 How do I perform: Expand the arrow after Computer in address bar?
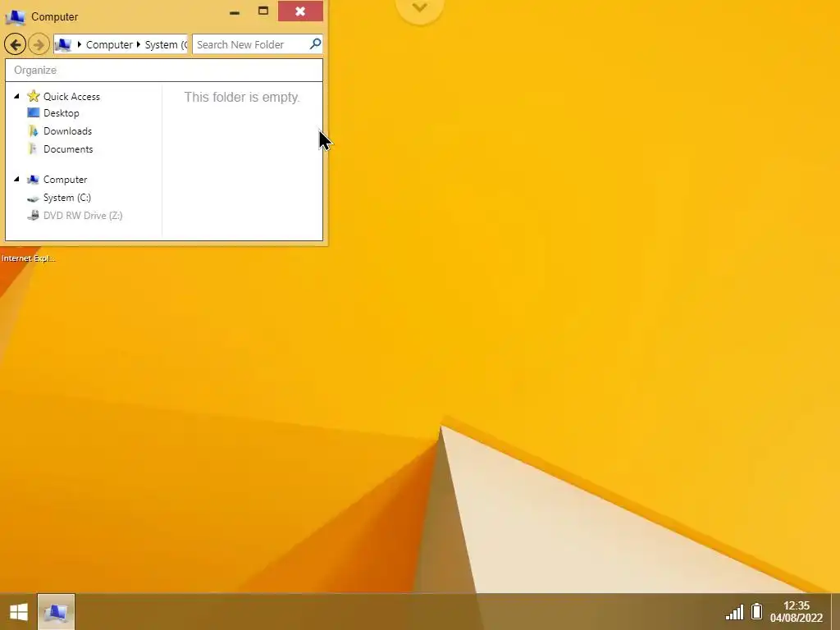138,44
